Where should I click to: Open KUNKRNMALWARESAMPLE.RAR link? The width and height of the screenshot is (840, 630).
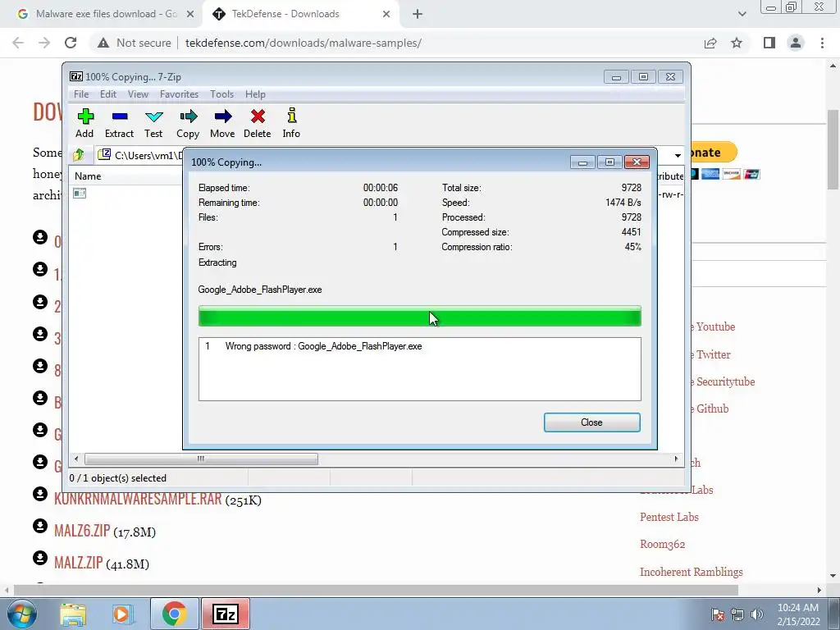pyautogui.click(x=138, y=499)
